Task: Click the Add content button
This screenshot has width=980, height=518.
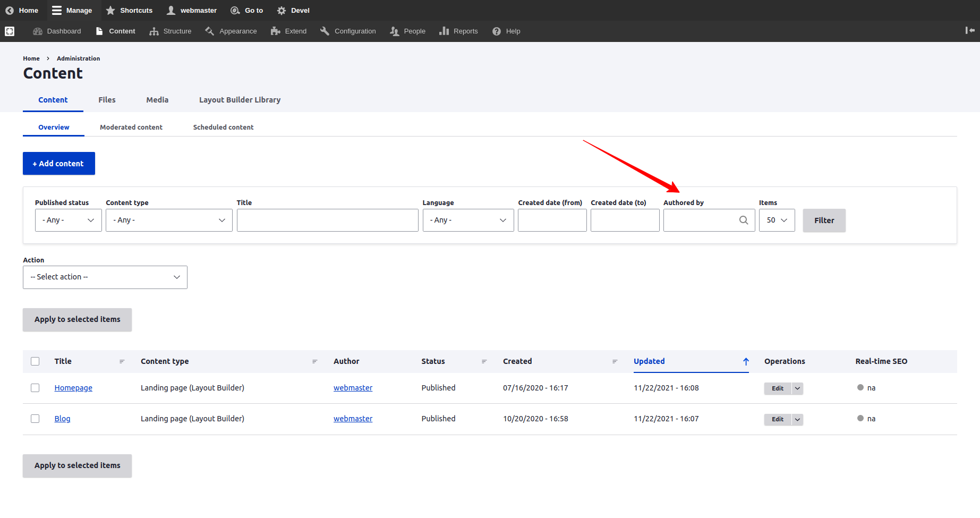Action: [59, 164]
